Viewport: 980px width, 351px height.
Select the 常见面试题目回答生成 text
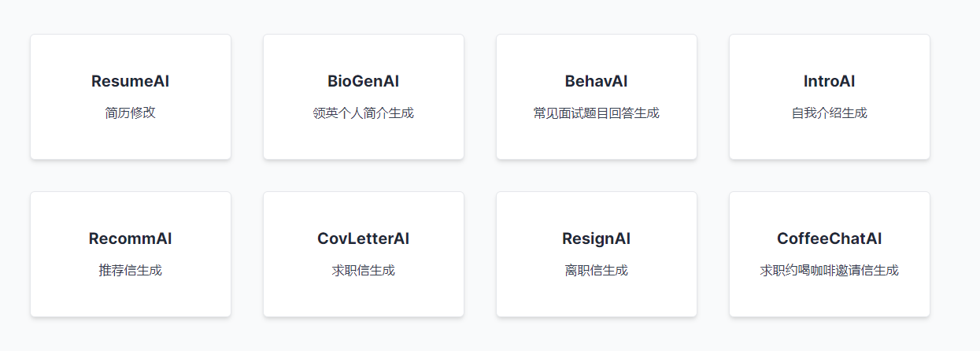pos(597,113)
